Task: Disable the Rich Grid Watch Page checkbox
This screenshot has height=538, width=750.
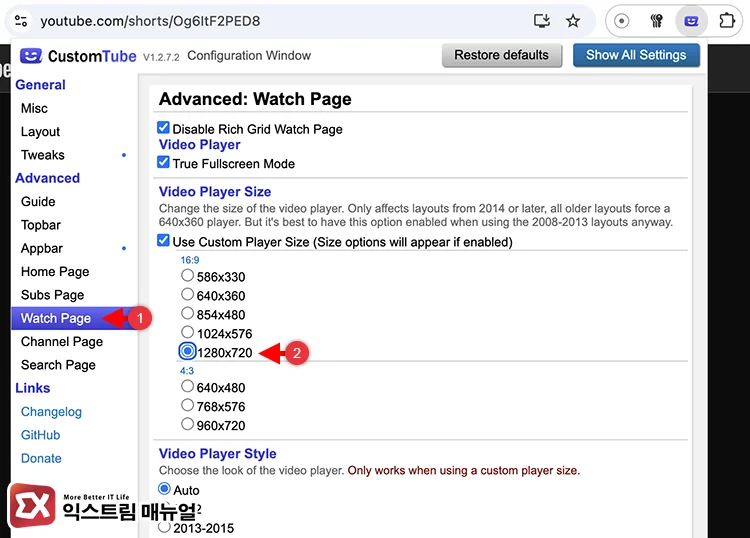Action: (x=164, y=128)
